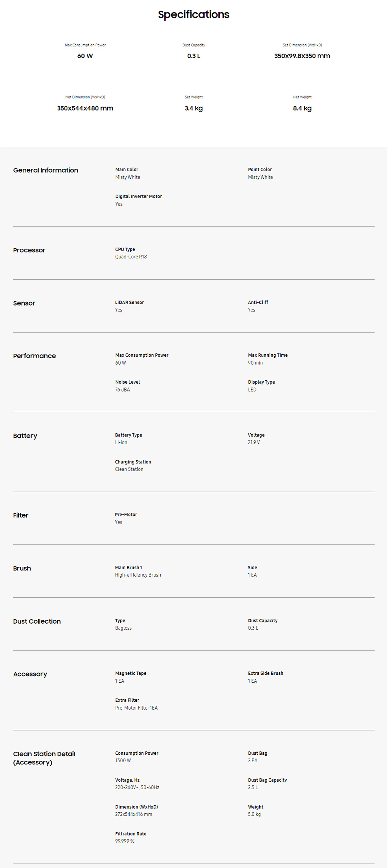Screen dimensions: 389x868
Task: Click the Anti-Cliff sensor label
Action: click(258, 303)
